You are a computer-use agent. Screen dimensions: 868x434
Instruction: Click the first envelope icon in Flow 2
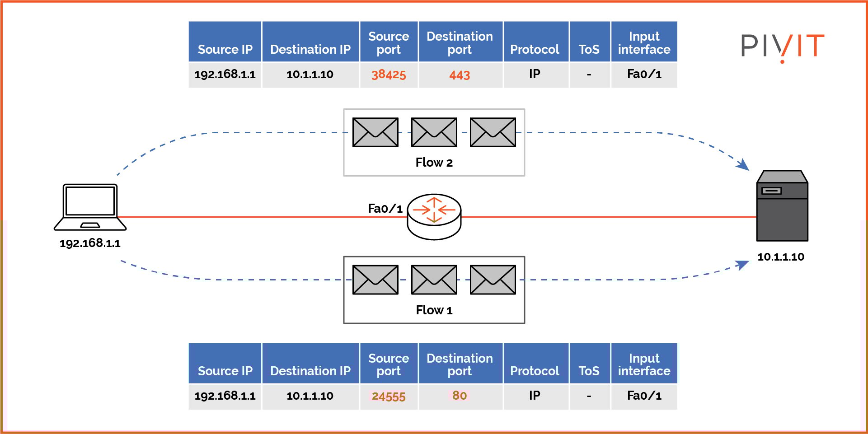coord(375,132)
